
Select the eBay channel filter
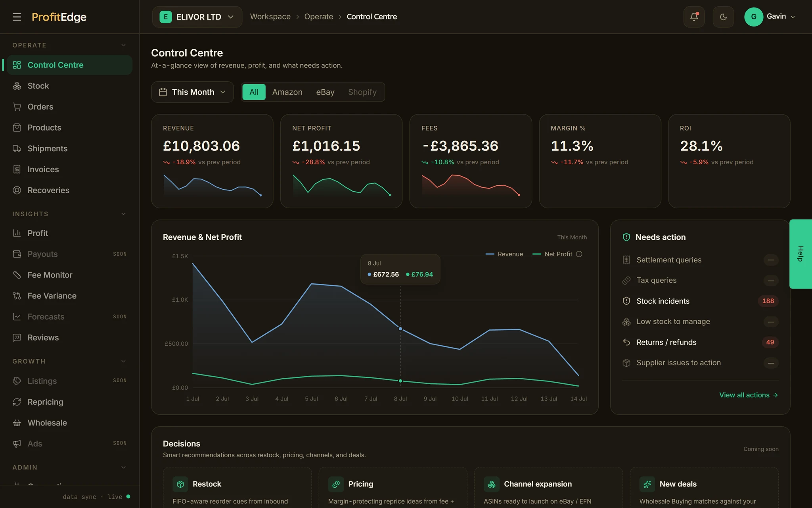[325, 92]
